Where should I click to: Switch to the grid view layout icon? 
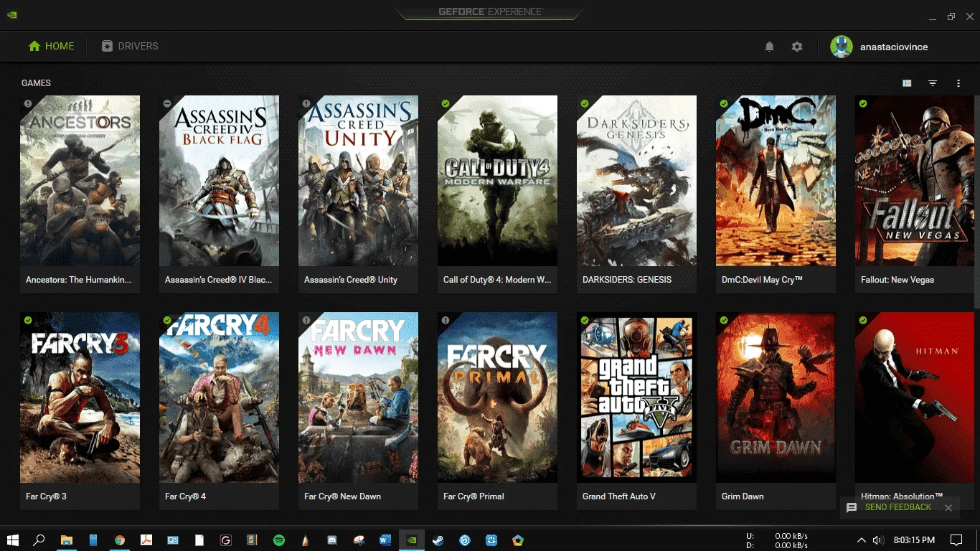coord(907,83)
